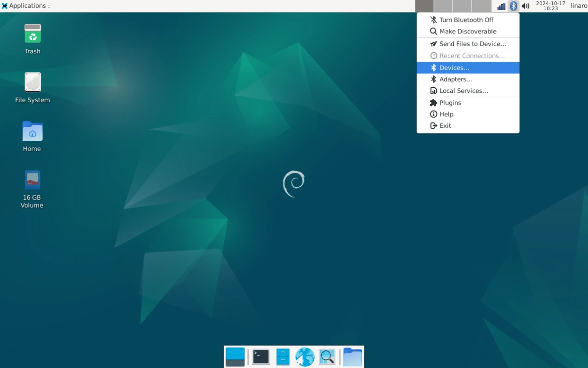
Task: Open Local Services... menu entry
Action: coord(468,91)
